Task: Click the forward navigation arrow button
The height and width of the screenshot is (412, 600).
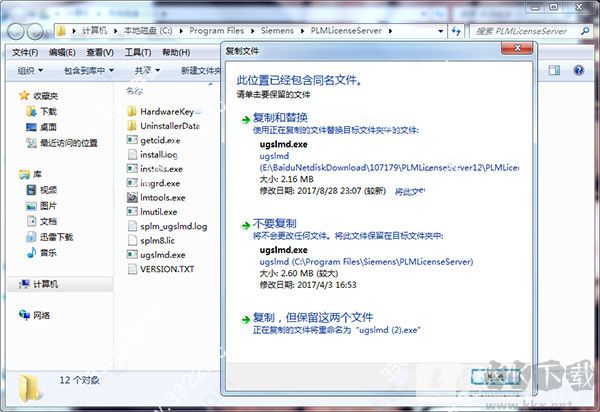Action: 36,31
